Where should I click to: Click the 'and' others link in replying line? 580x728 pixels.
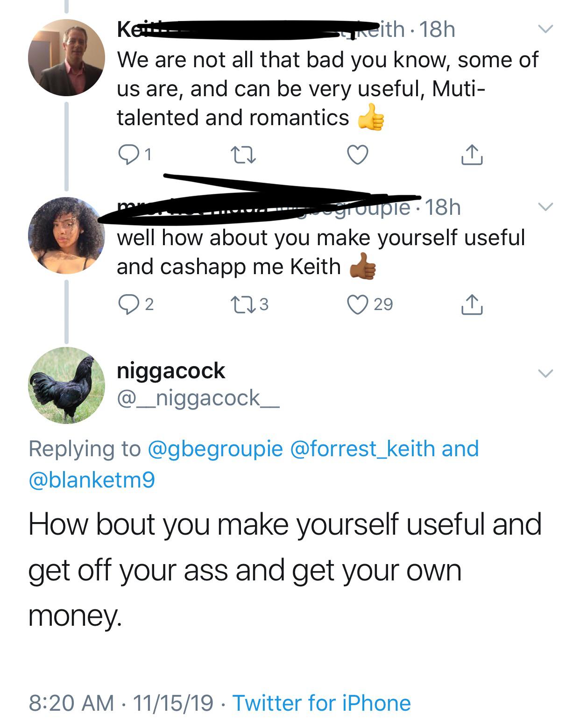point(460,449)
